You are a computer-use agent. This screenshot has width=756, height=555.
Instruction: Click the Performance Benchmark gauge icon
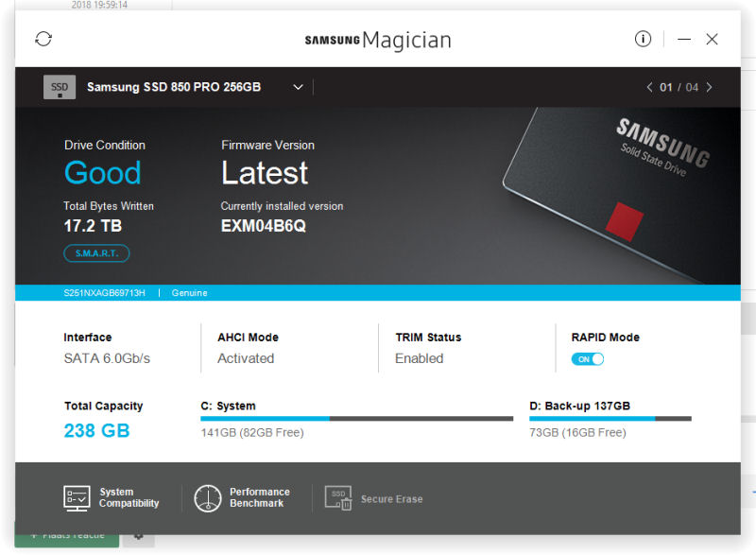pyautogui.click(x=207, y=498)
